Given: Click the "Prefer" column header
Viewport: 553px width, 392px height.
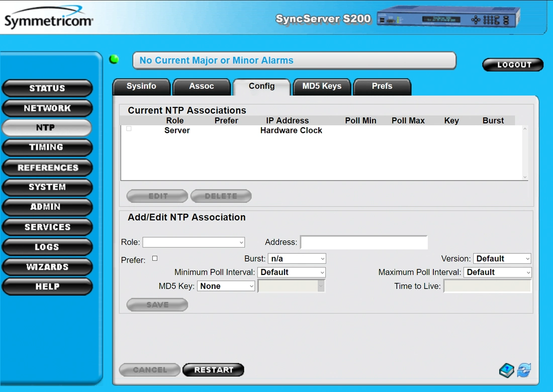Looking at the screenshot, I should (x=226, y=121).
